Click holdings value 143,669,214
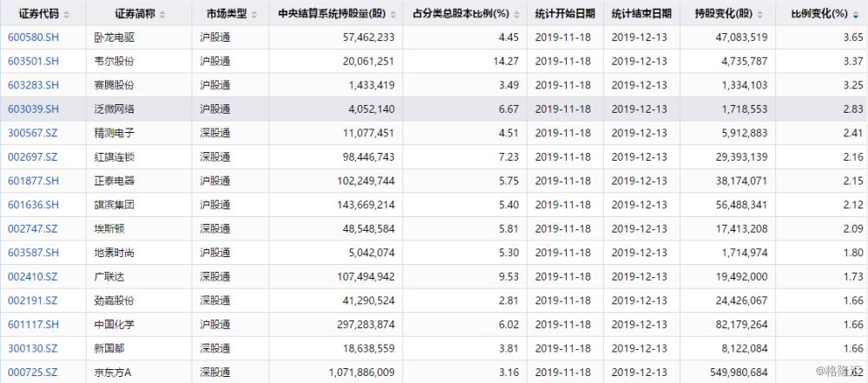 pyautogui.click(x=366, y=205)
